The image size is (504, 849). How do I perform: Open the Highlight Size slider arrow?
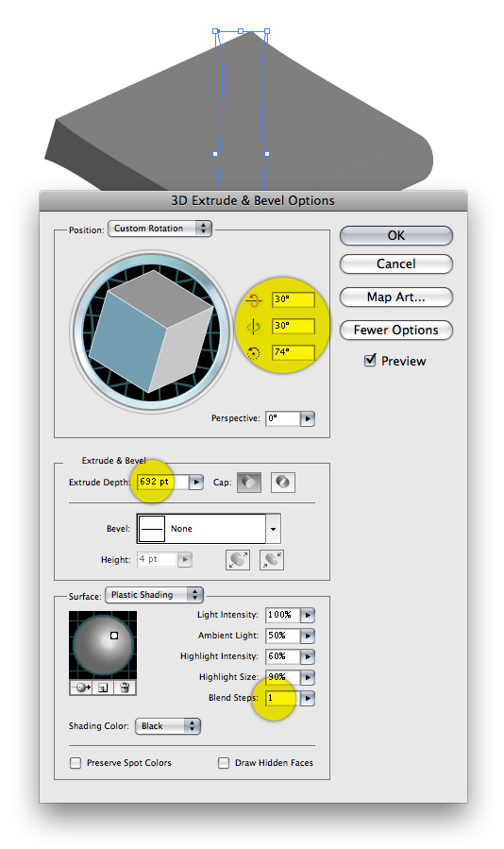308,677
